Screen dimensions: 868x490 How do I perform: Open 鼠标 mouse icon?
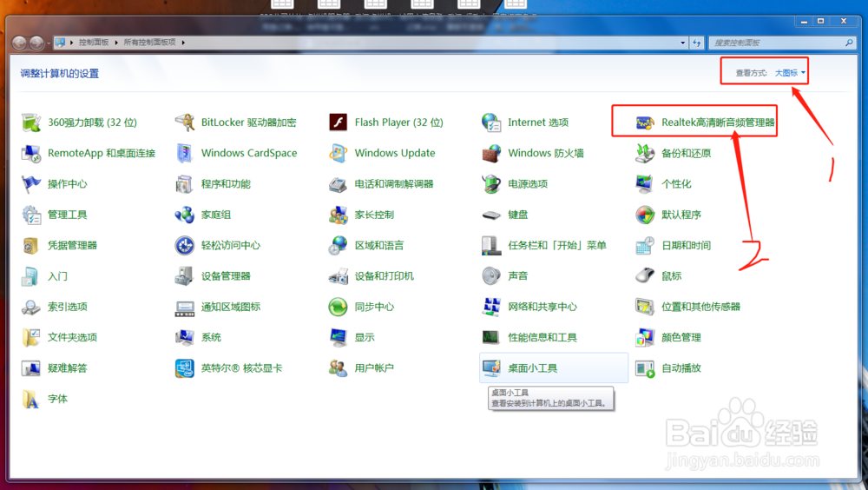point(644,275)
